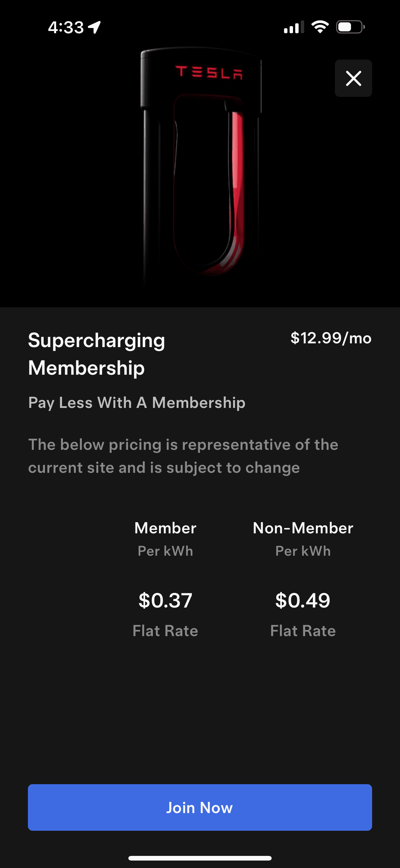Image resolution: width=400 pixels, height=868 pixels.
Task: Tap the $0.49 non-member rate
Action: pyautogui.click(x=303, y=600)
